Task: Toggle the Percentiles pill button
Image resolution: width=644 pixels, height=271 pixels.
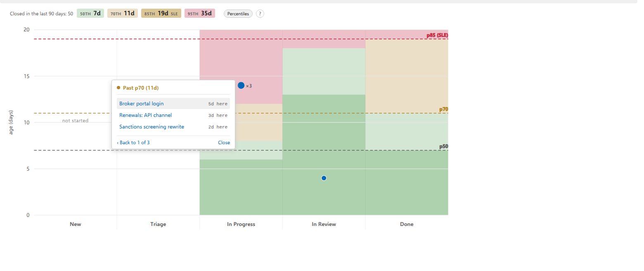Action: 238,14
